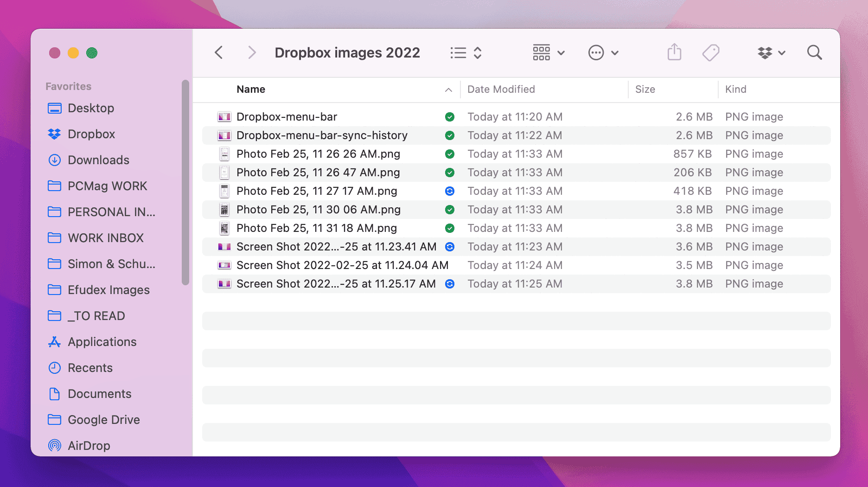Click the blue syncing icon on Photo Feb 25, 11 27 17 AM.png
Screen dimensions: 868x487
449,191
